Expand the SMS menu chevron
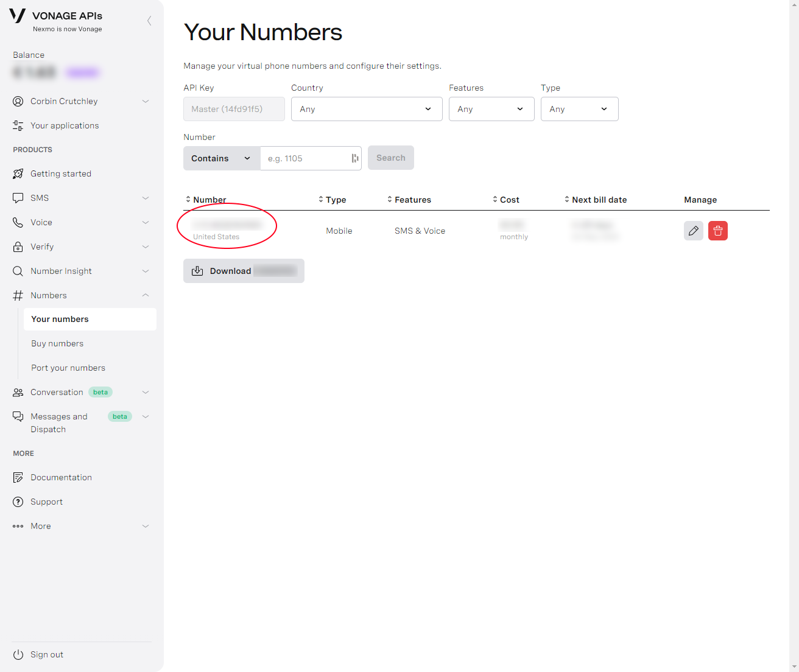This screenshot has width=799, height=672. pyautogui.click(x=146, y=198)
